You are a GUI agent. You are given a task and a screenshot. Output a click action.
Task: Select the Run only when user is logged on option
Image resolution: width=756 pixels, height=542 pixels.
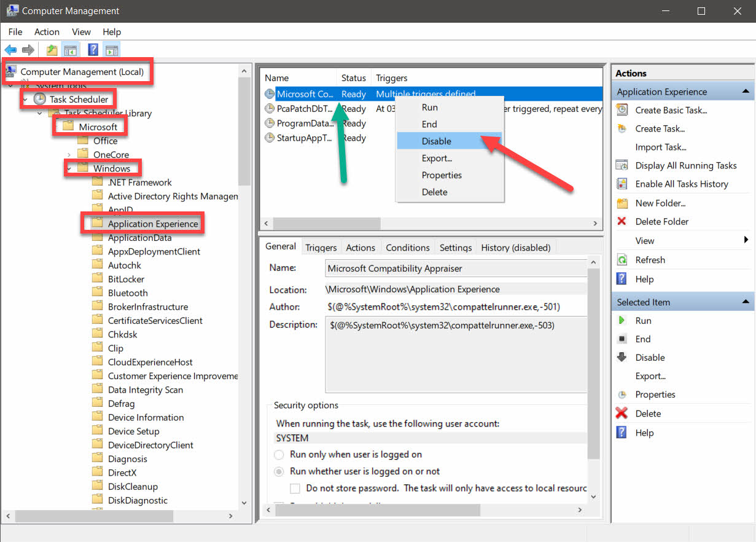point(279,455)
